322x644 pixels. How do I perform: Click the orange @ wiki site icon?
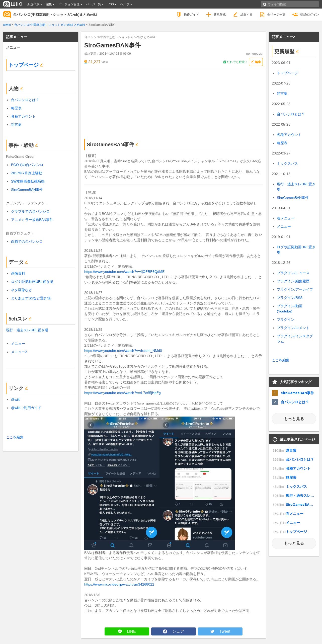(x=7, y=15)
